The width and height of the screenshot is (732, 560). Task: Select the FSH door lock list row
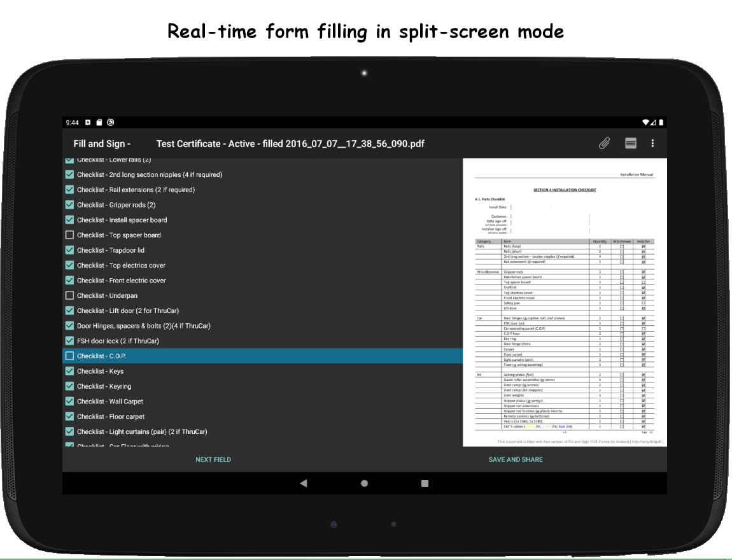point(255,341)
